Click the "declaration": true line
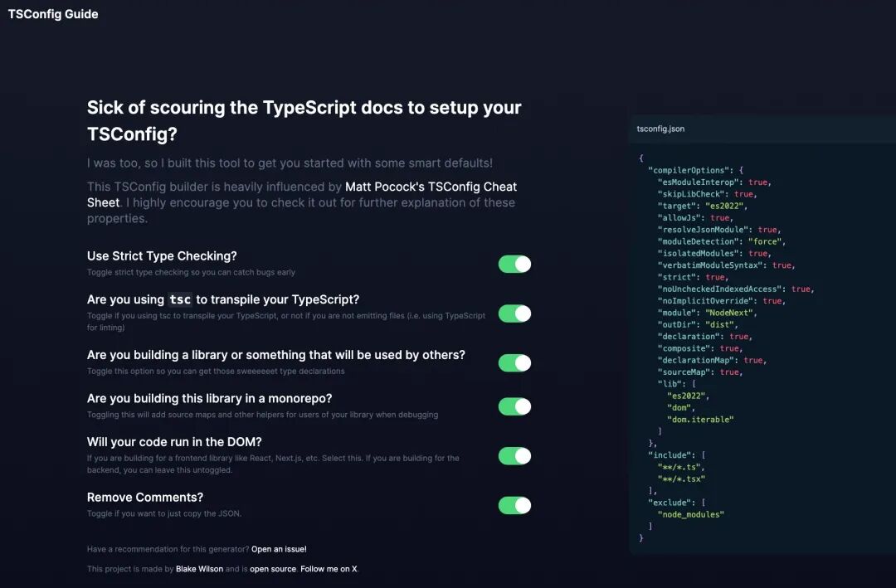 [x=704, y=337]
